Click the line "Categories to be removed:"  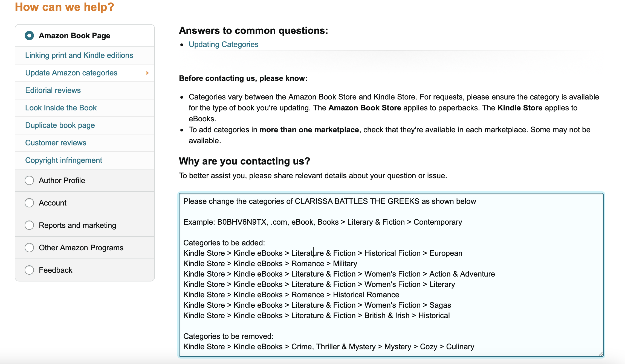228,336
